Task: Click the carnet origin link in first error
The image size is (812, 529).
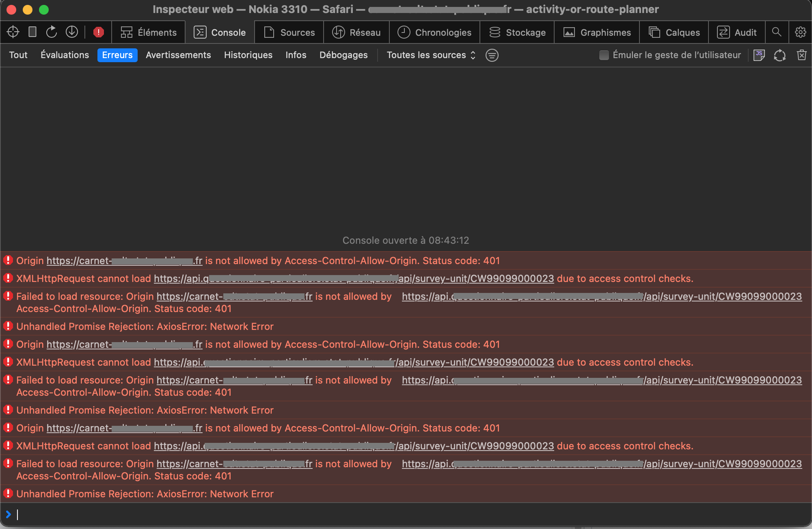Action: tap(124, 260)
